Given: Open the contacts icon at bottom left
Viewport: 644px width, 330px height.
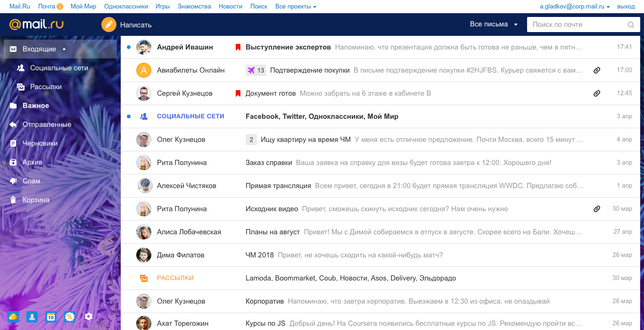Looking at the screenshot, I should (32, 317).
